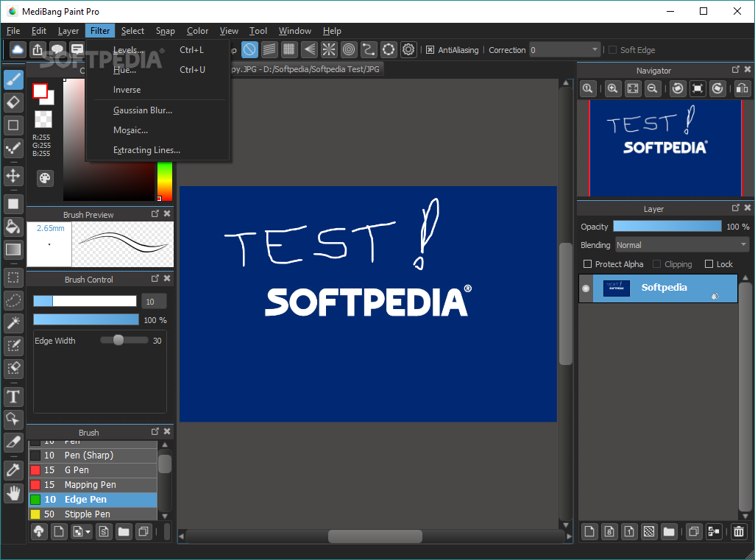Image resolution: width=755 pixels, height=560 pixels.
Task: Open the add brush dropdown arrow
Action: [x=88, y=532]
